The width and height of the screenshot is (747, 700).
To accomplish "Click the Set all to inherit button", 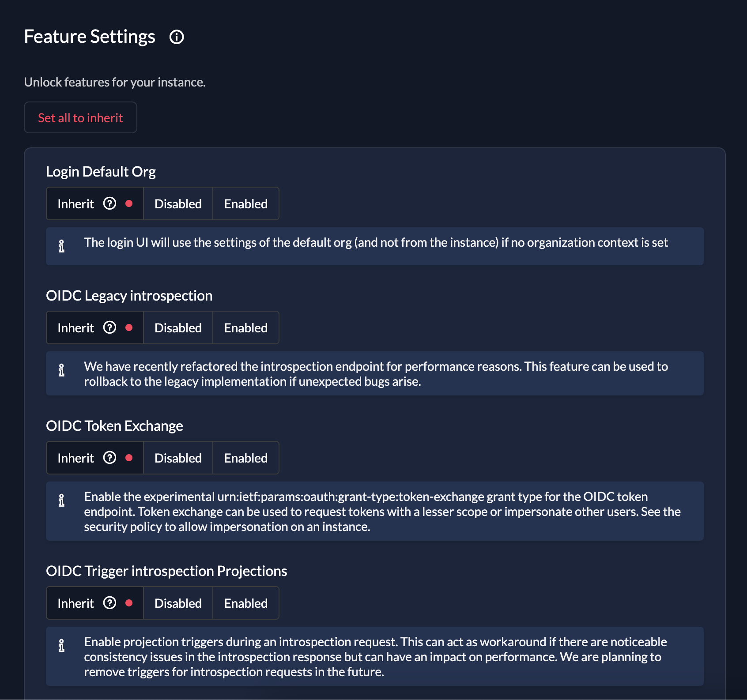I will pos(80,117).
